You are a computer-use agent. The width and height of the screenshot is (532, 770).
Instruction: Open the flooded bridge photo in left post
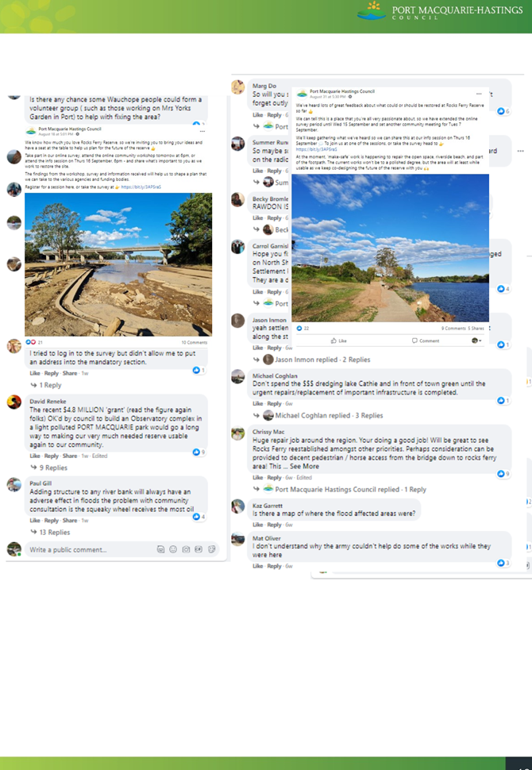pos(118,264)
